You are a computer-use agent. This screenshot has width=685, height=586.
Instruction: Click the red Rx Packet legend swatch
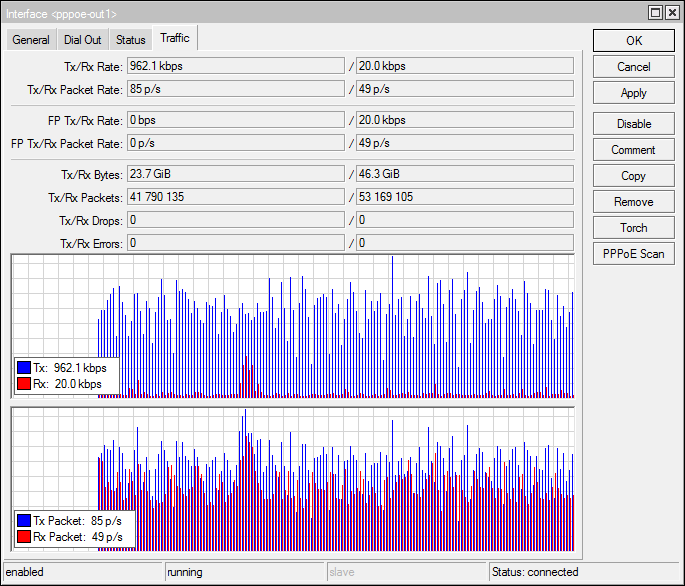pos(24,537)
